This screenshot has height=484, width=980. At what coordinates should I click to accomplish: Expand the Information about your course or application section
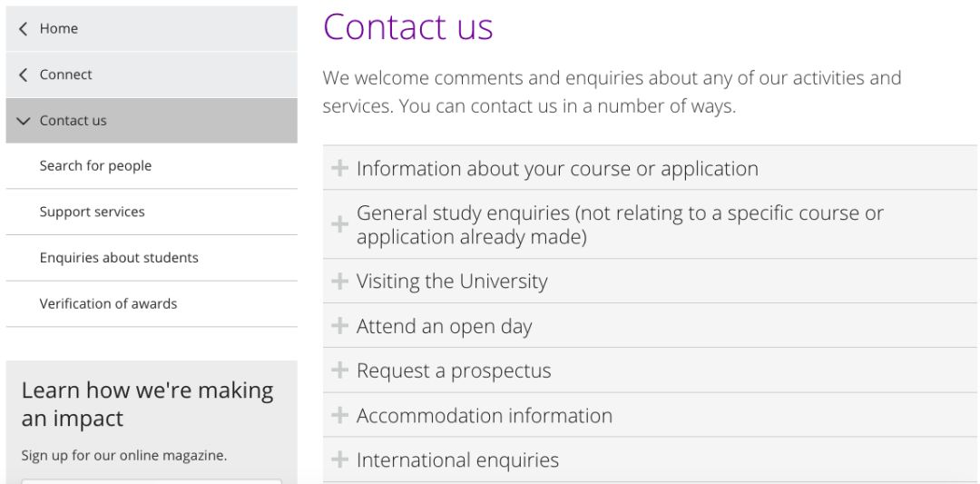coord(557,169)
